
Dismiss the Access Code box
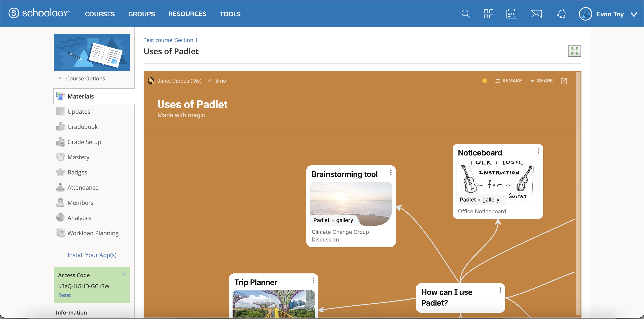[x=124, y=274]
